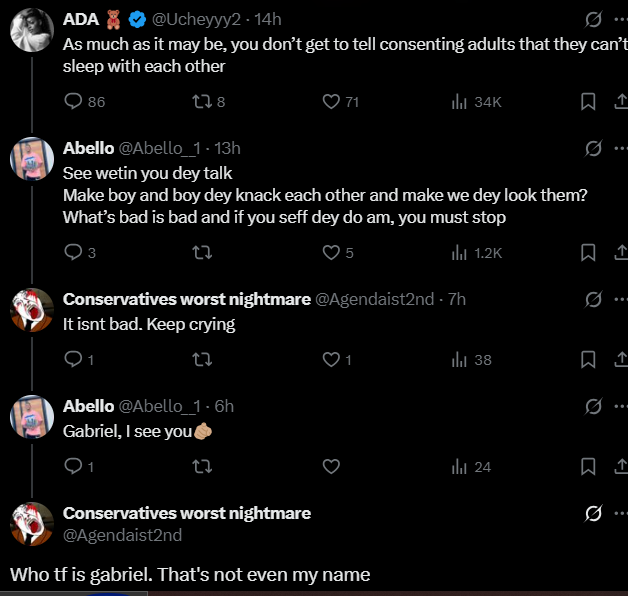Open ADA's profile picture

[31, 32]
